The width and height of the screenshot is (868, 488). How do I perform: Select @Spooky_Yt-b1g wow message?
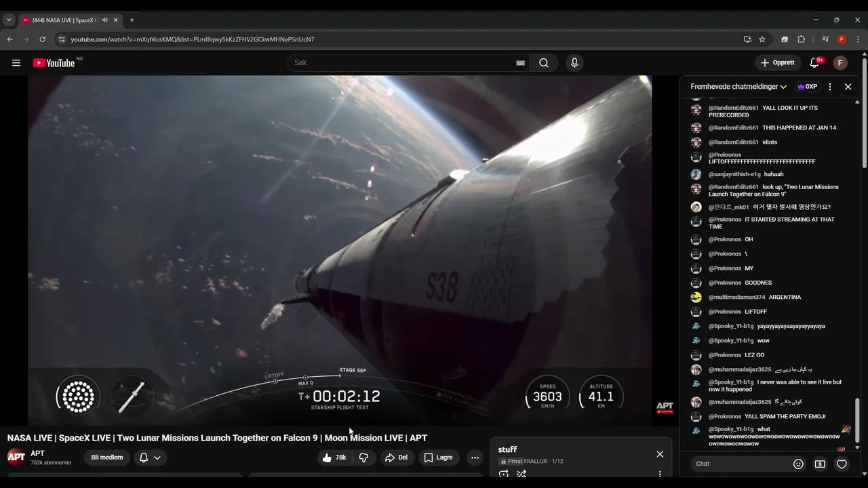(770, 341)
